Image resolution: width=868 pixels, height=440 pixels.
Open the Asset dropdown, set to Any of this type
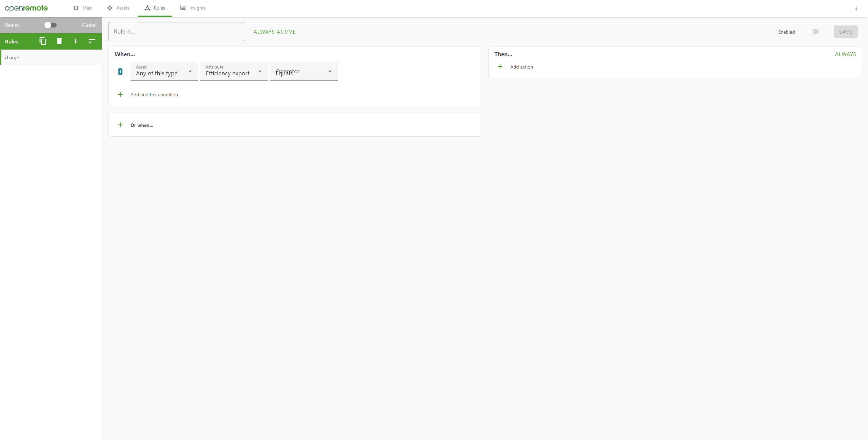point(164,71)
